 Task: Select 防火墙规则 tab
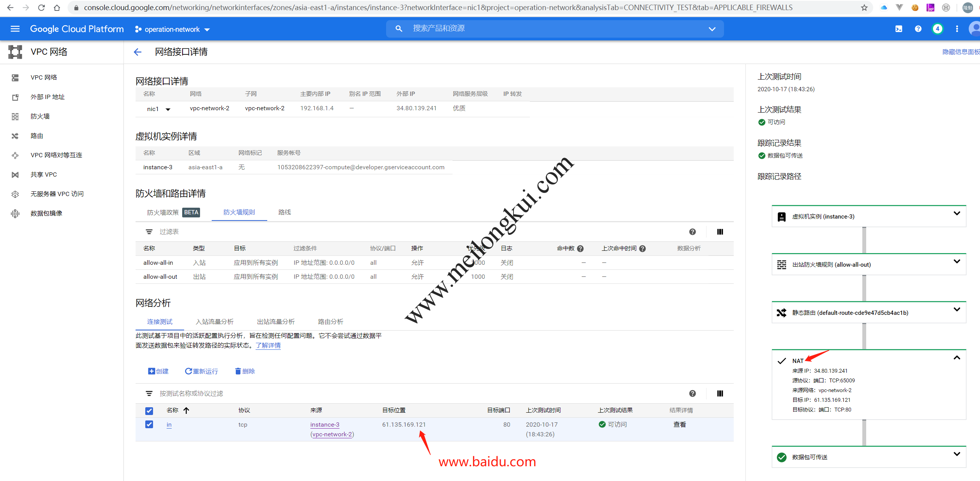[239, 212]
